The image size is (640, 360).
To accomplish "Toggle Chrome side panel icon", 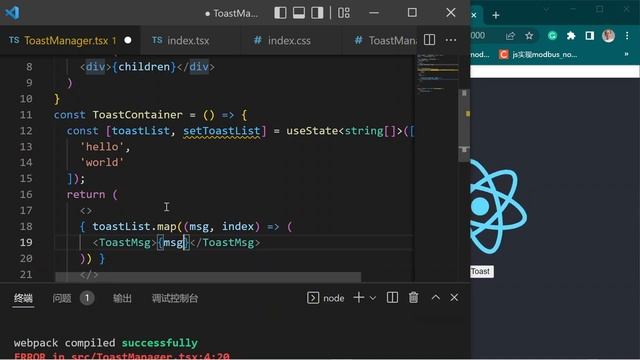I will [589, 36].
